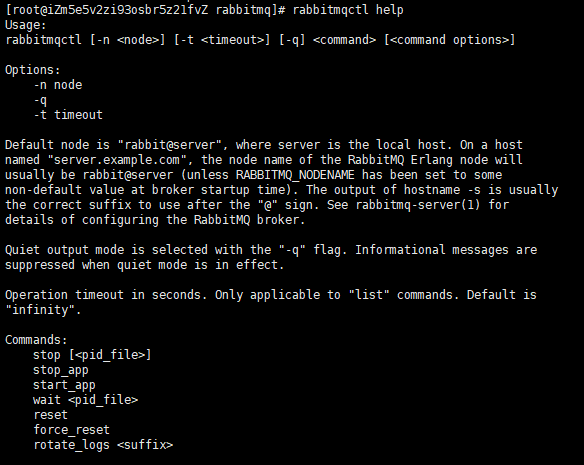Click the 'Usage:' heading line
Screen dimensions: 584x465
26,25
